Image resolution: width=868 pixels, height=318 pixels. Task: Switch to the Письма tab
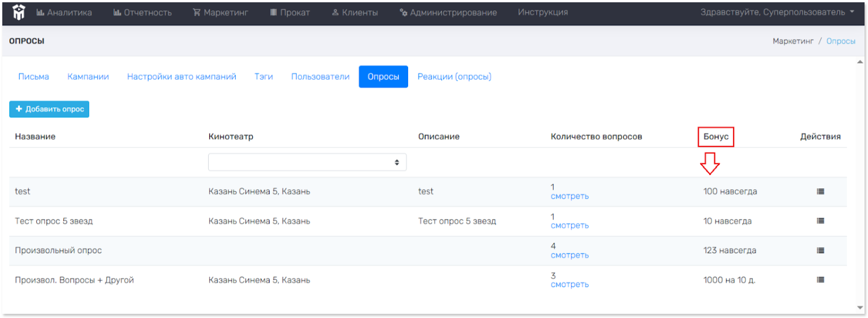pos(33,76)
